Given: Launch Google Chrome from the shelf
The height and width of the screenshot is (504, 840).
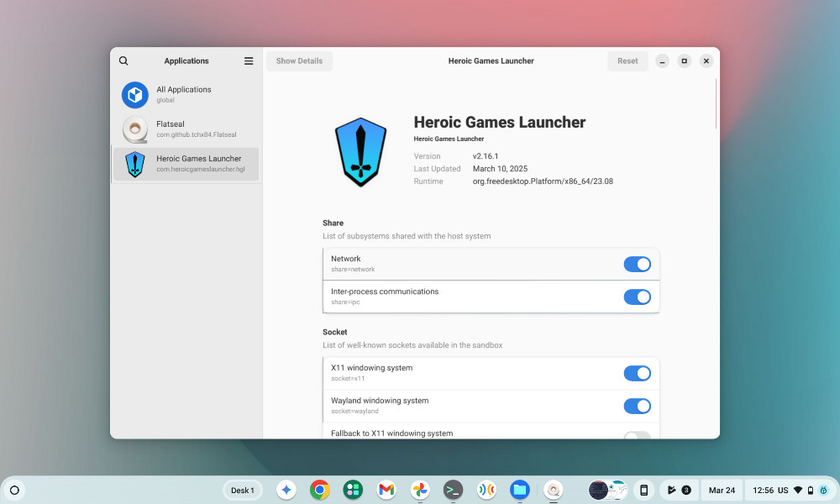Looking at the screenshot, I should click(x=320, y=490).
